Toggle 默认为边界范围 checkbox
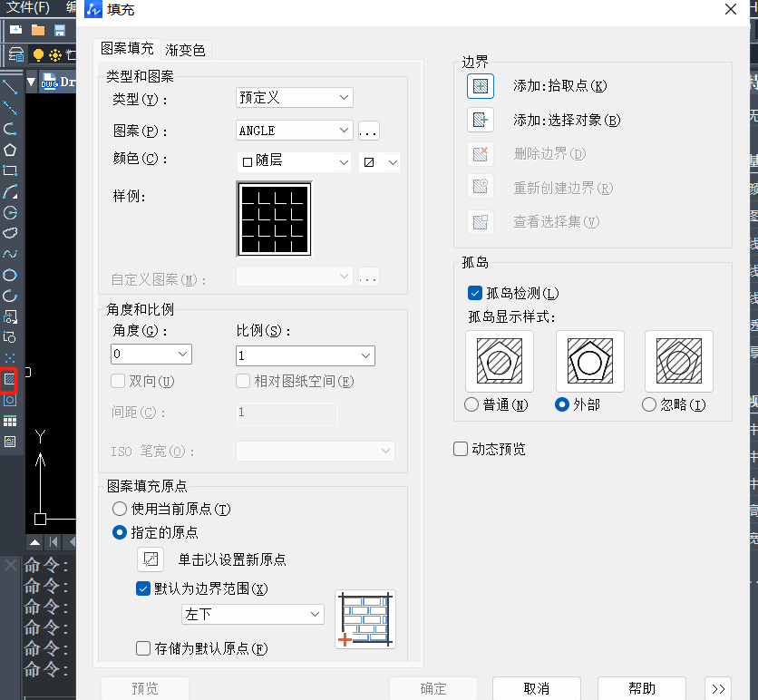The width and height of the screenshot is (758, 700). 143,588
